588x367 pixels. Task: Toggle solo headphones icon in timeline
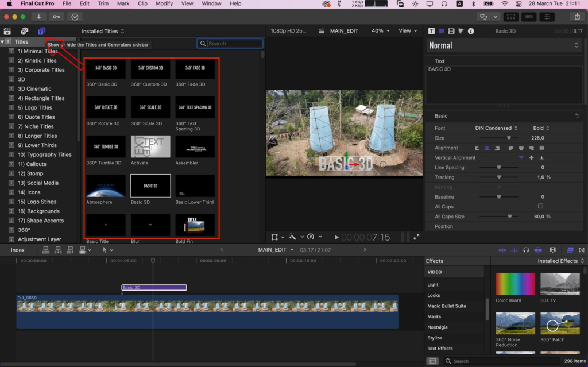[x=526, y=250]
